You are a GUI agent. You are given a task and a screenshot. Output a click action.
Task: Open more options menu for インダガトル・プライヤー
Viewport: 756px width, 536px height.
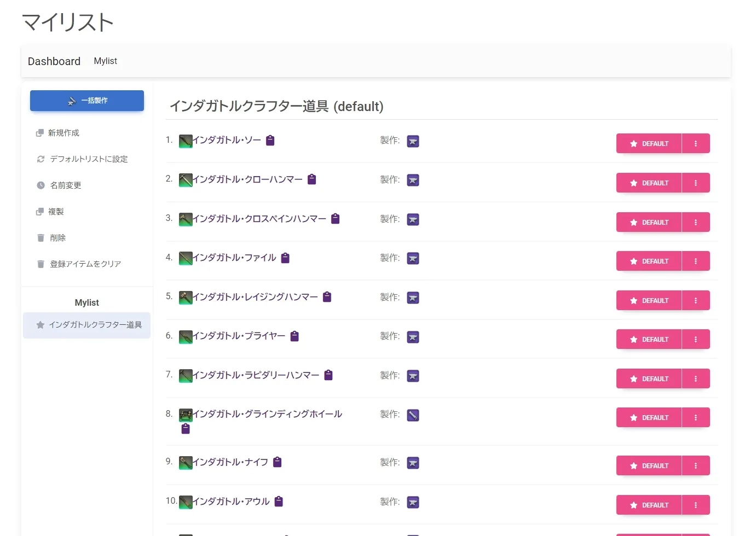(696, 339)
